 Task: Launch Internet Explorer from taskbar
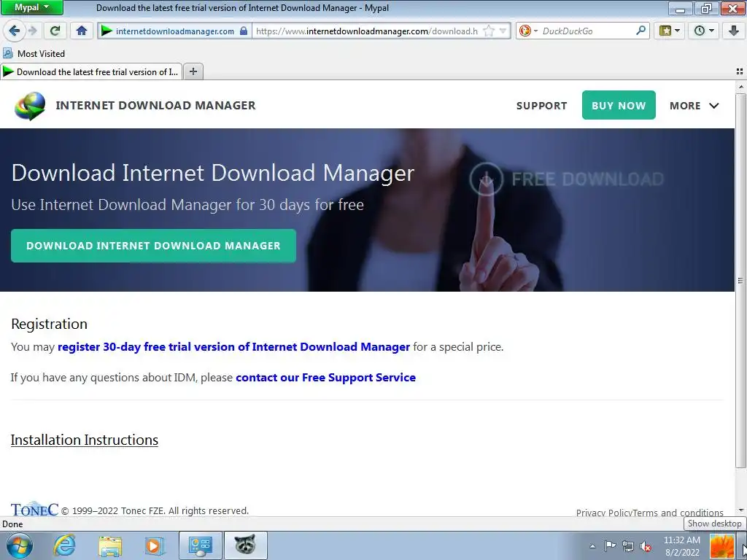point(65,545)
